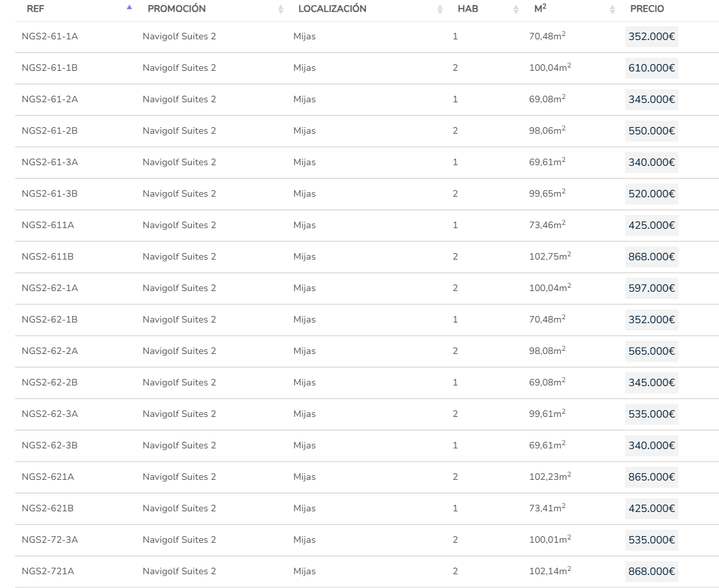
Task: Sort the table by the PRECIO header
Action: point(646,9)
